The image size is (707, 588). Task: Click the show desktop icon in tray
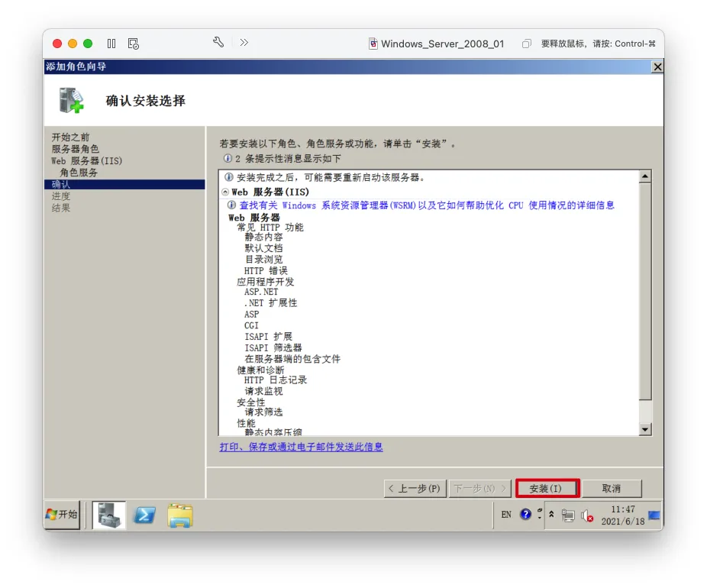tap(654, 515)
